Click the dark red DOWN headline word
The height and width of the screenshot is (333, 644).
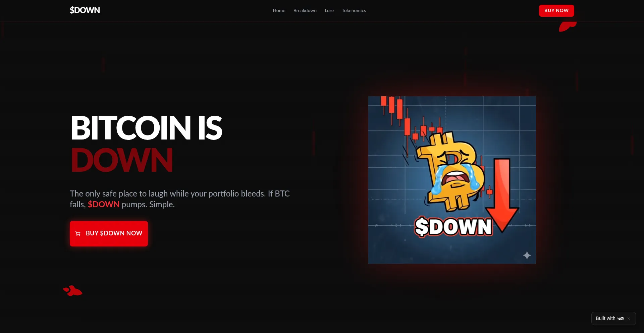coord(122,160)
